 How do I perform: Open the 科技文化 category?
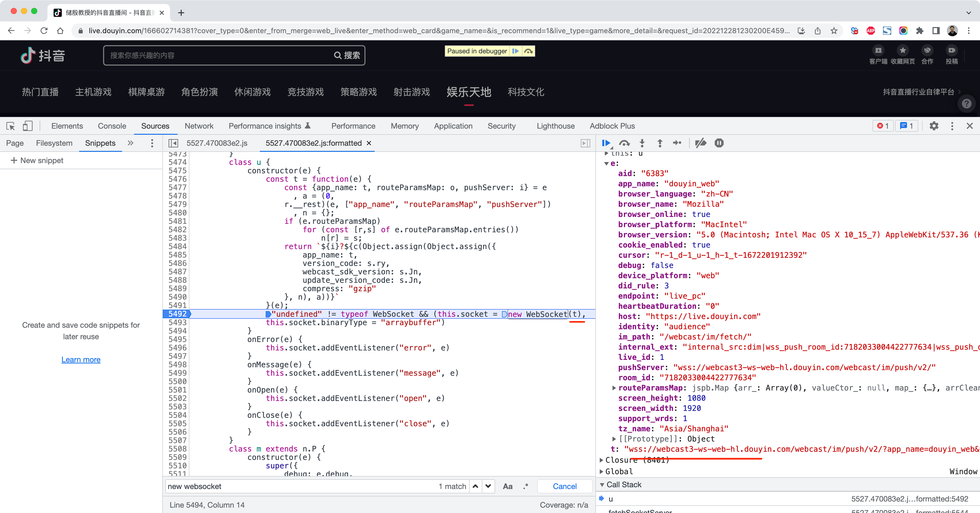[526, 92]
